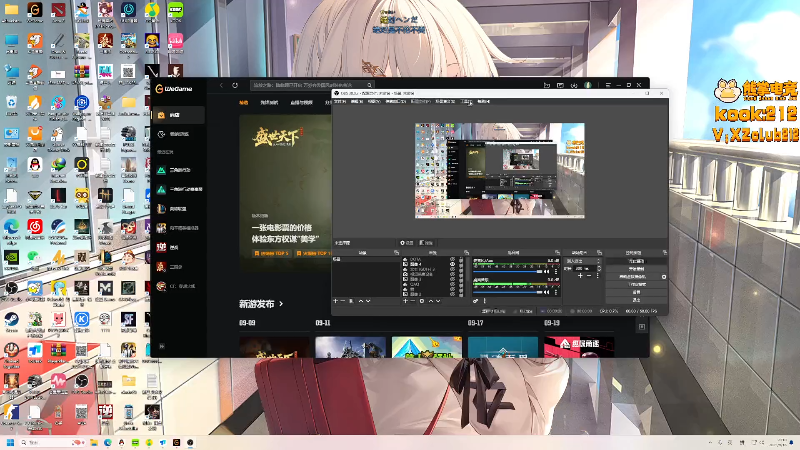The image size is (800, 450).
Task: Open the WeGame main menu icon
Action: pyautogui.click(x=608, y=85)
